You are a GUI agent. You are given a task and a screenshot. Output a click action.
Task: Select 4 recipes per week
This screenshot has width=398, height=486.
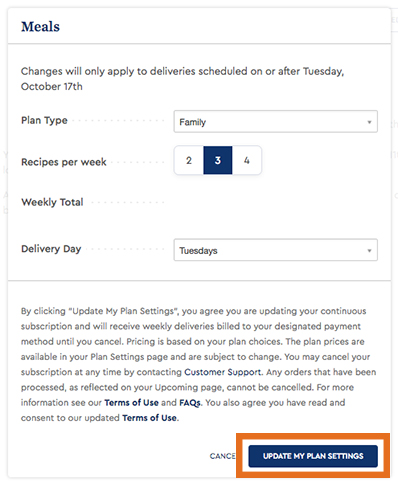(247, 160)
